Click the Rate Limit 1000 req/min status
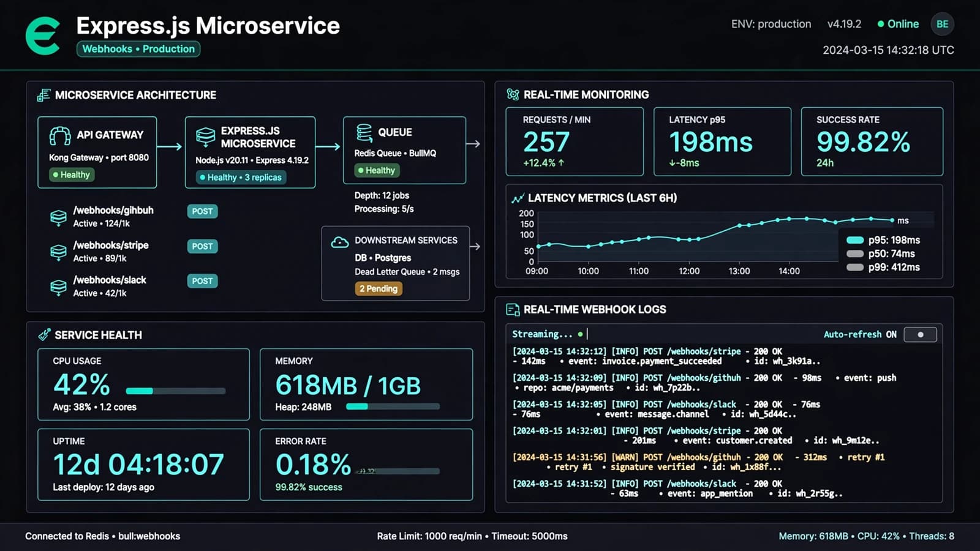This screenshot has width=980, height=551. 430,536
